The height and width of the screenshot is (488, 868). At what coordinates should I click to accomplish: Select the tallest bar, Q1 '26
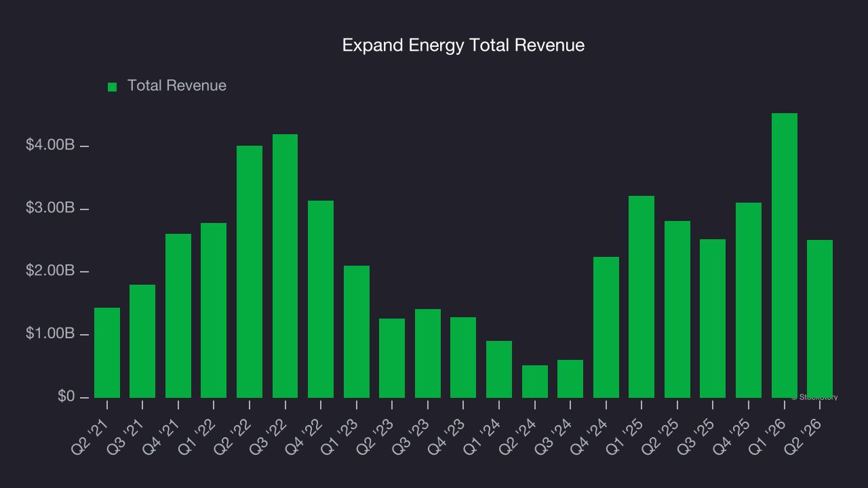coord(785,256)
